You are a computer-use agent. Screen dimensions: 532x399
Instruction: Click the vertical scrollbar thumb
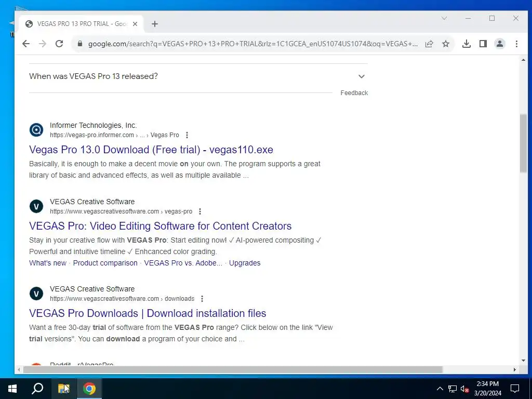523,143
